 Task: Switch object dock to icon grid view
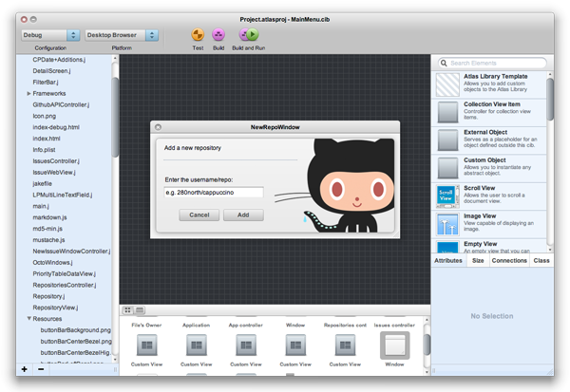127,309
